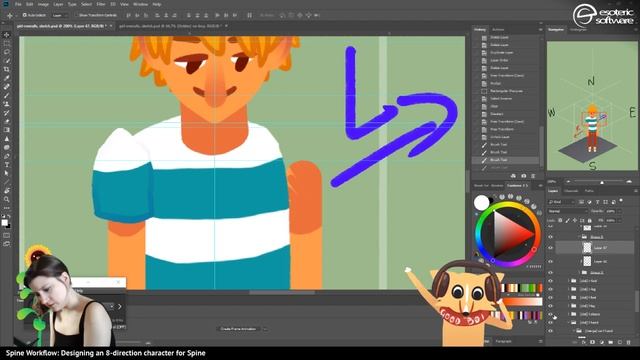Select the Rectangular Marquee tool

point(7,44)
